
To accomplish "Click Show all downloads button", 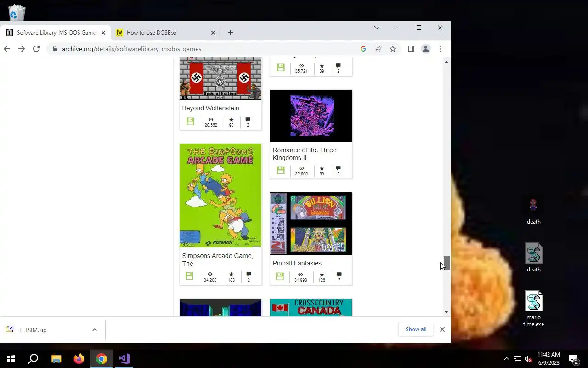I will pyautogui.click(x=416, y=329).
